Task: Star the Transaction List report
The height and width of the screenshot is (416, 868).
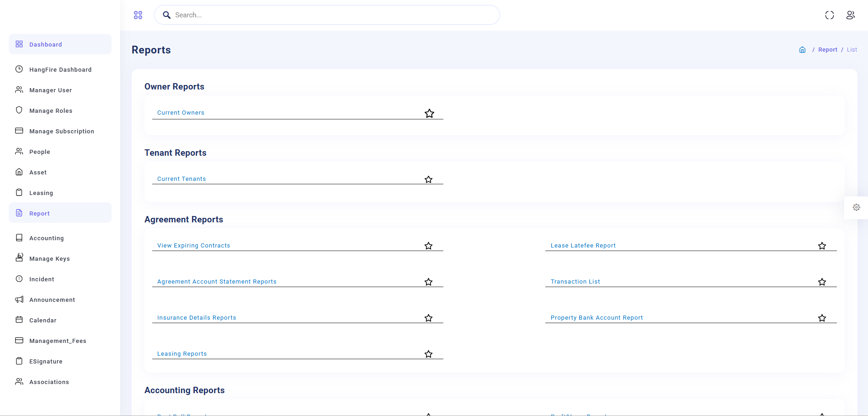Action: click(x=822, y=282)
